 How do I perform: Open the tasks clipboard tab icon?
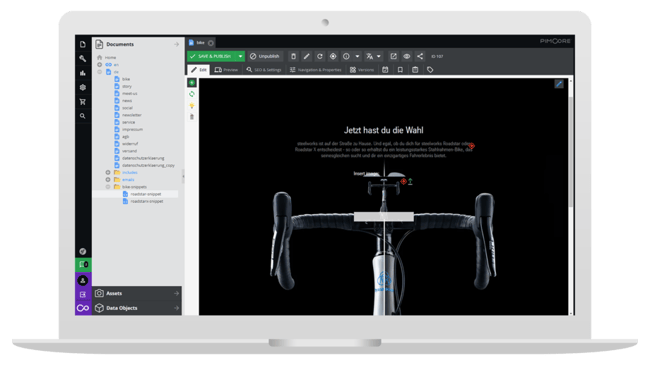[415, 70]
